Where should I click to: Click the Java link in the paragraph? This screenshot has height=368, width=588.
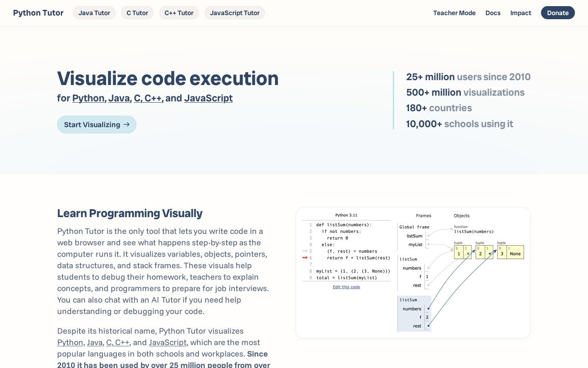point(95,342)
